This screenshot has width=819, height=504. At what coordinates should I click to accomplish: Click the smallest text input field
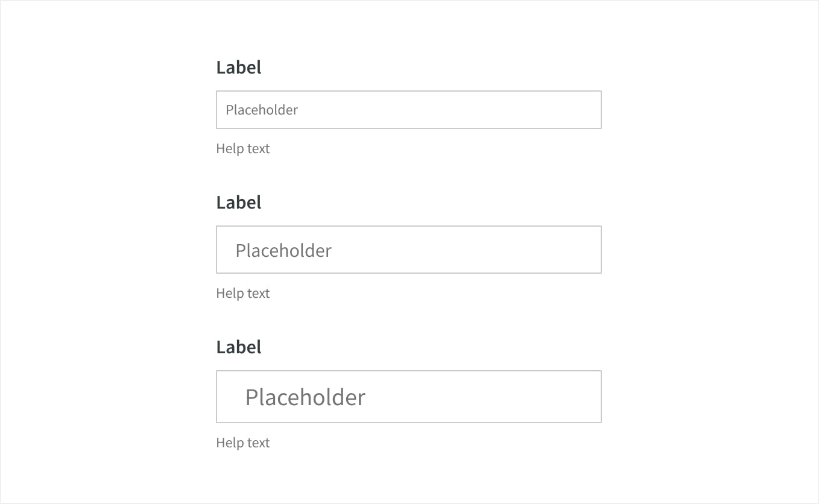click(x=408, y=110)
